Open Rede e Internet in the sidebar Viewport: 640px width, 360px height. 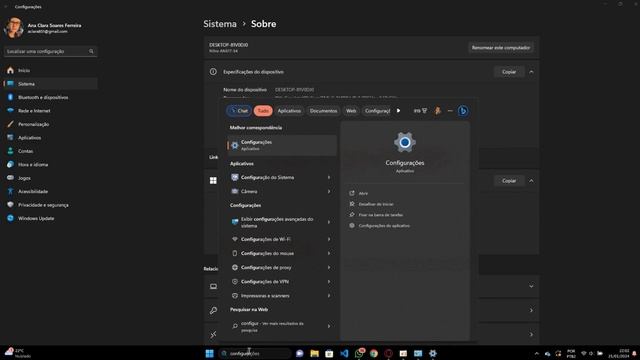51,111
